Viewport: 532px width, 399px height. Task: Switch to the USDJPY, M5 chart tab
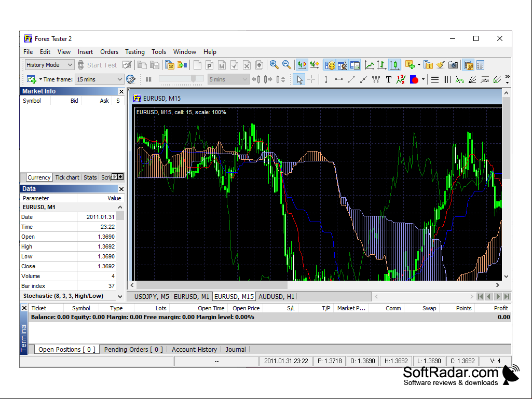tap(152, 297)
